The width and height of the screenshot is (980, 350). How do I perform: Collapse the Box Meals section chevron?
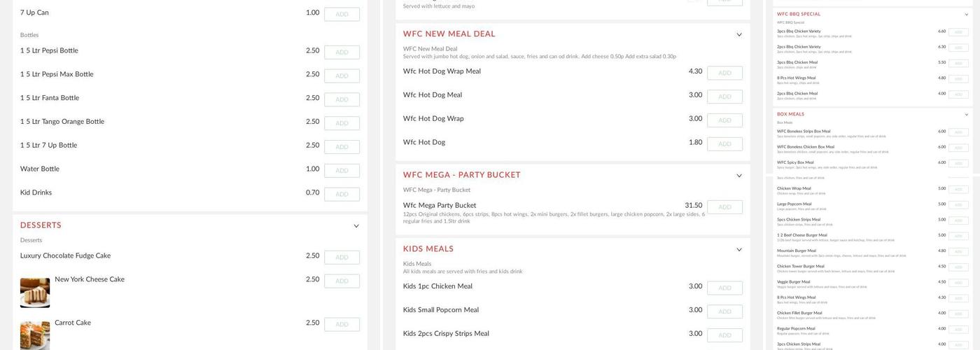tap(967, 115)
